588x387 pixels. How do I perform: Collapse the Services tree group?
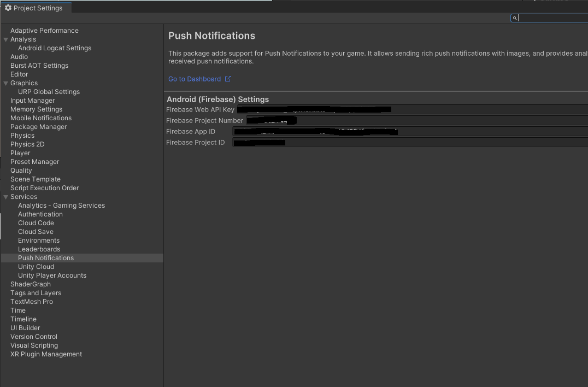tap(5, 197)
